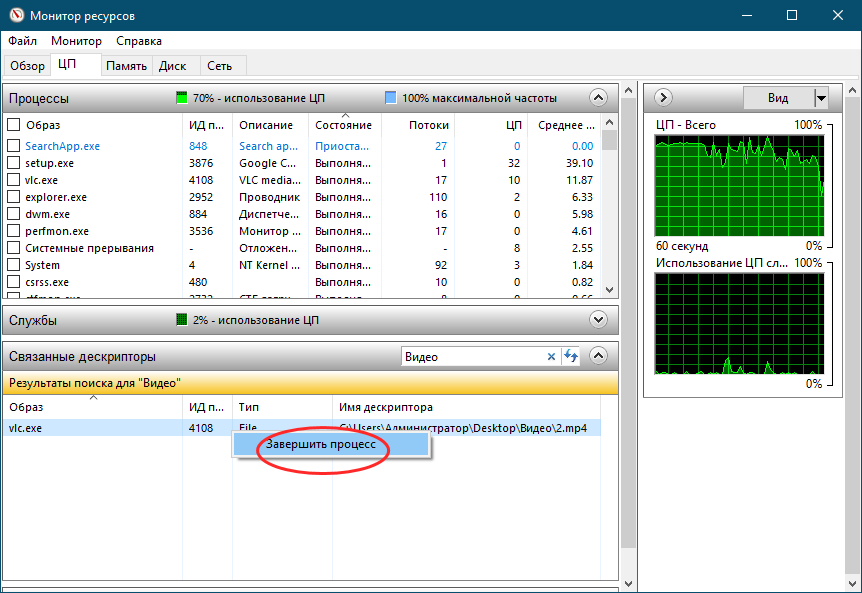Select the explorer.exe process checkbox
The height and width of the screenshot is (593, 862).
pos(14,197)
